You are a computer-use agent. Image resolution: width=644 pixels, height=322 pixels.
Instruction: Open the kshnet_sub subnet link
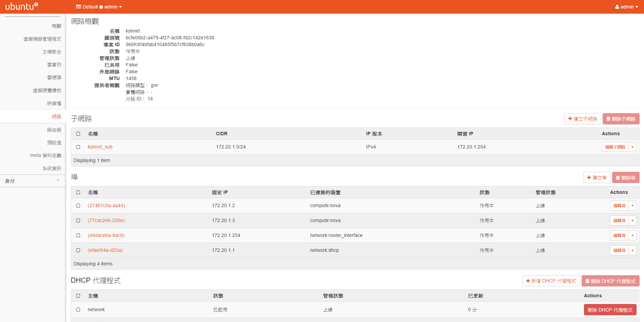[100, 147]
